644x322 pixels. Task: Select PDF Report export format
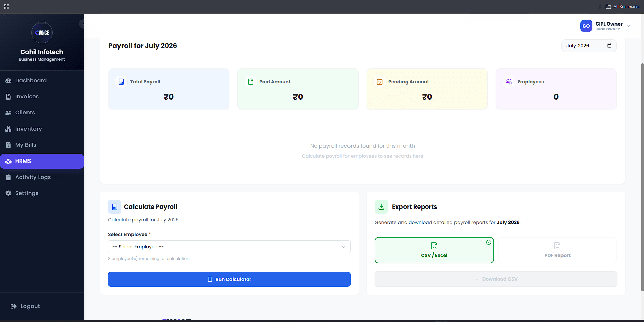click(x=557, y=250)
